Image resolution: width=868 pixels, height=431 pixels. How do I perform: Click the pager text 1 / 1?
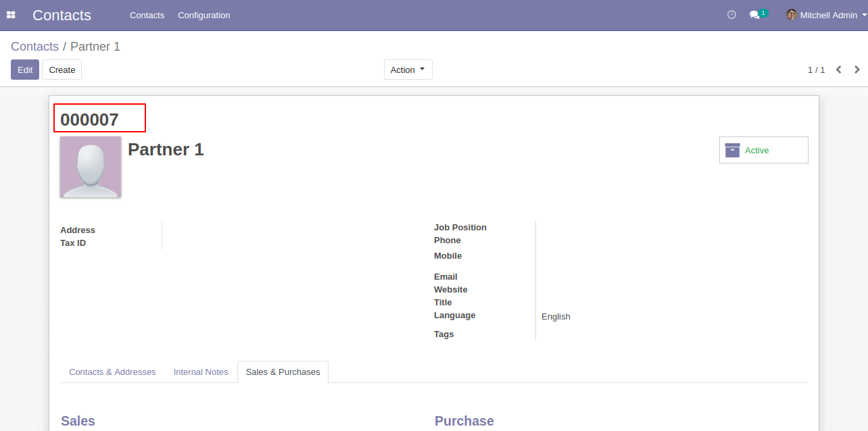816,70
